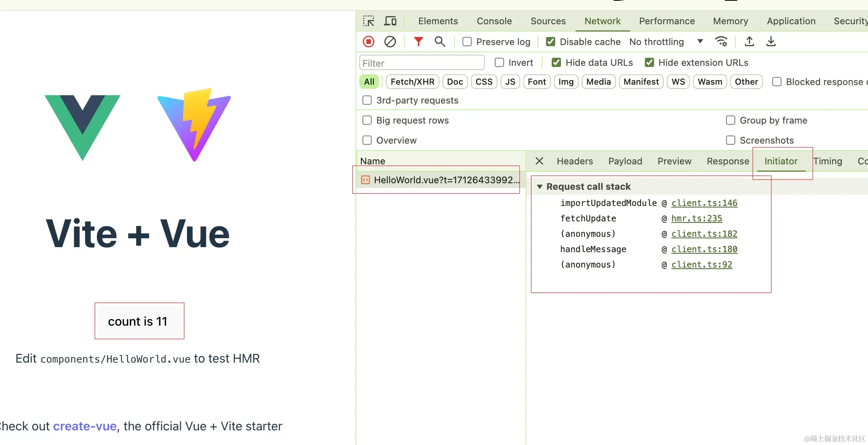Open the No throttling dropdown
The height and width of the screenshot is (445, 868).
click(x=666, y=42)
